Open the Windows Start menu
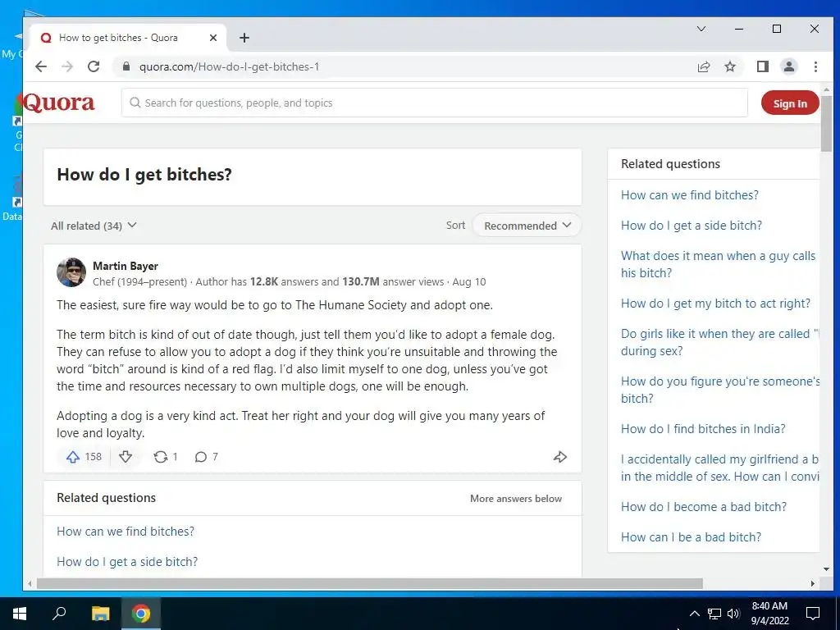Viewport: 840px width, 630px height. (x=20, y=614)
